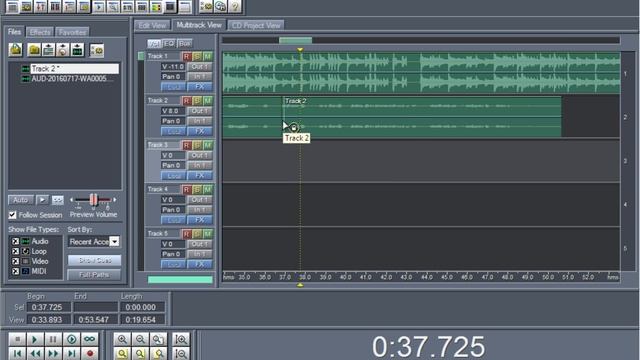Click the Insert into Multitrack icon in Files panel
Image resolution: width=640 pixels, height=360 pixels.
click(49, 50)
